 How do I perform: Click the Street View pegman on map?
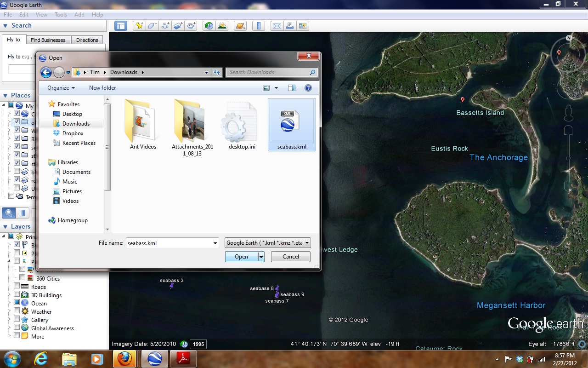click(569, 112)
